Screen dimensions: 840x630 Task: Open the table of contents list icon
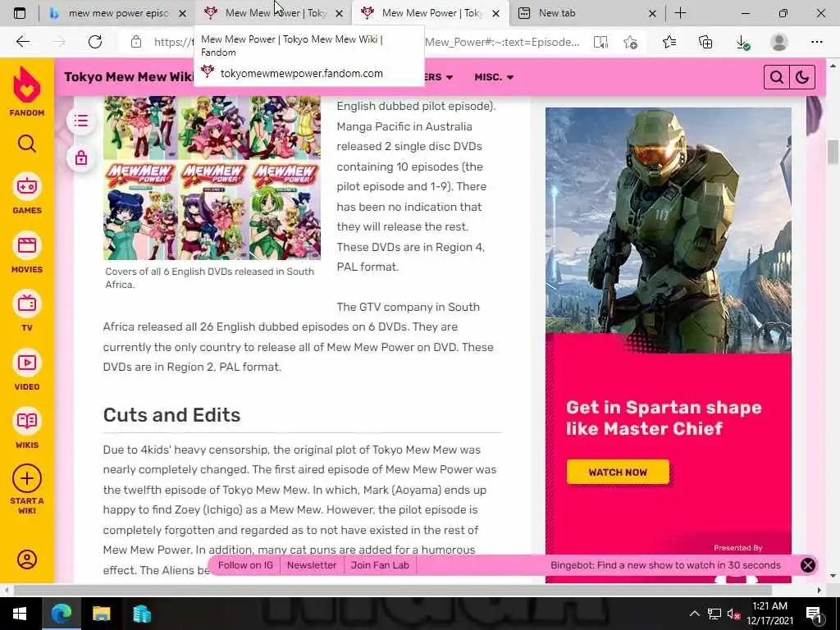pyautogui.click(x=81, y=121)
